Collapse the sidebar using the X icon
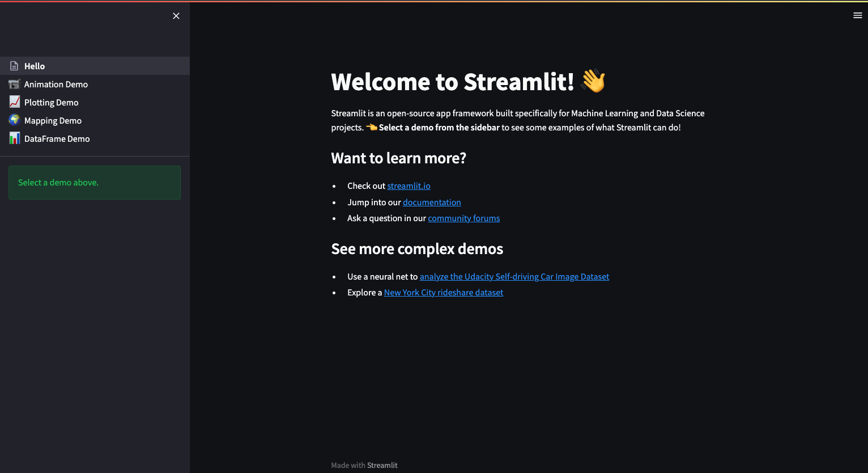This screenshot has width=868, height=473. pyautogui.click(x=176, y=16)
